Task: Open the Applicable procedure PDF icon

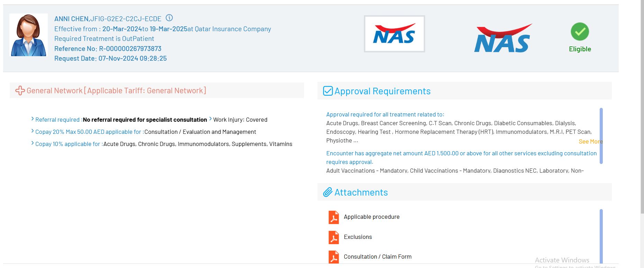Action: [333, 217]
